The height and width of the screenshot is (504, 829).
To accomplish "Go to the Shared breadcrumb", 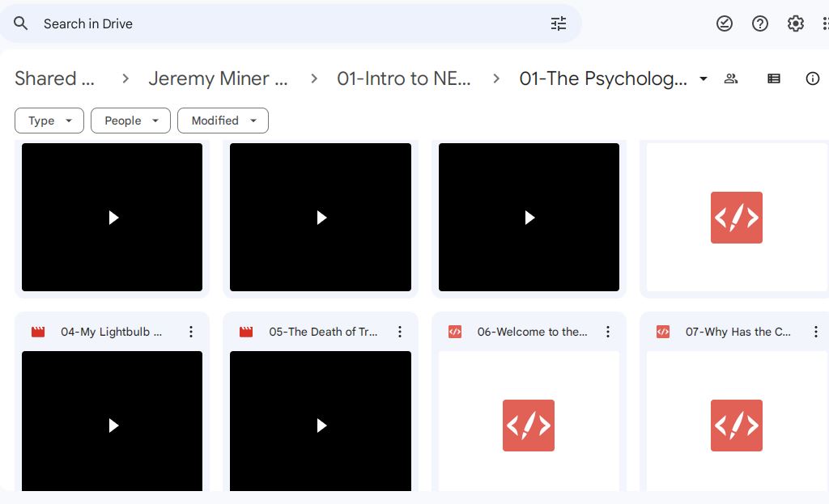I will pos(55,78).
